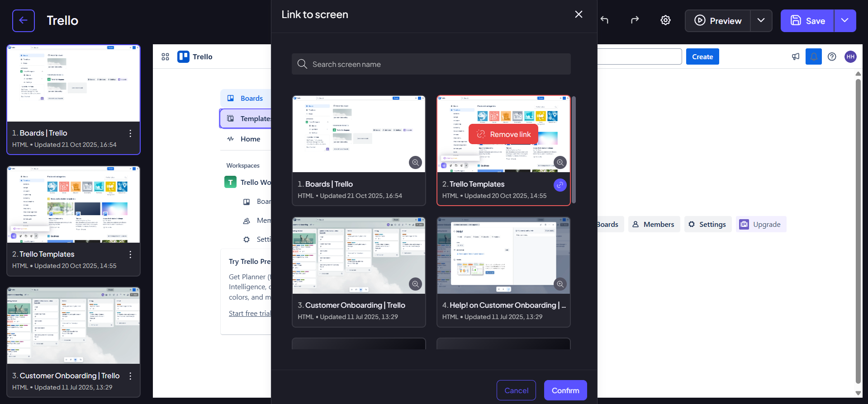
Task: Click the Workspaces heading text
Action: [243, 165]
